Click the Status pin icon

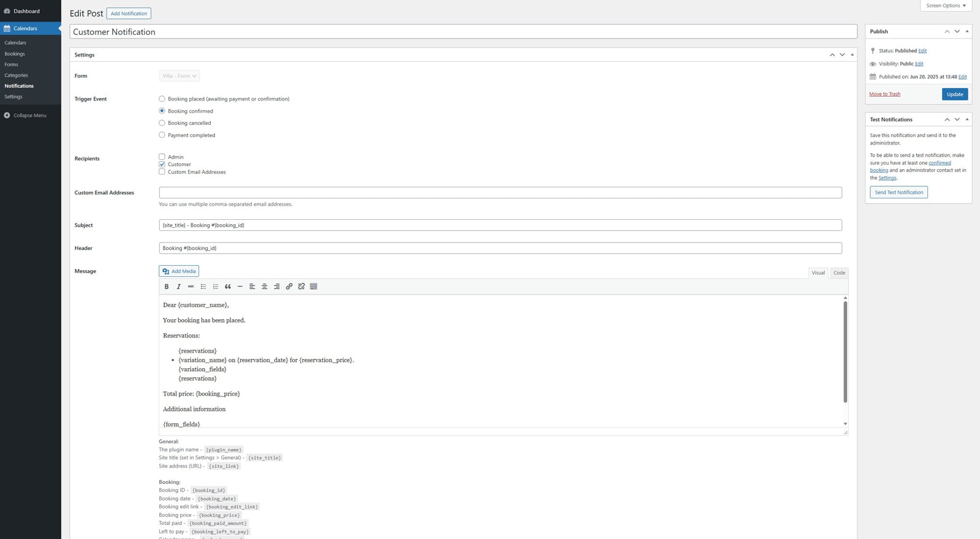tap(873, 51)
